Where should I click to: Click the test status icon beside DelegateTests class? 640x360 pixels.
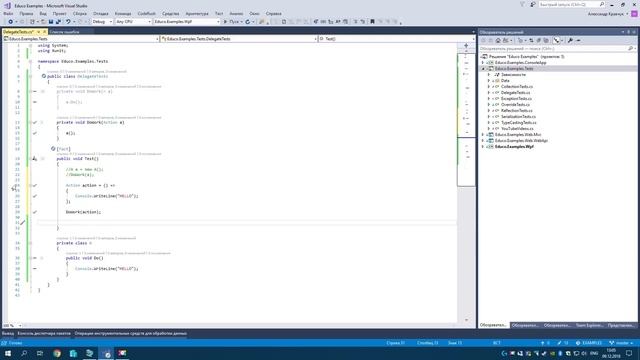(x=44, y=76)
